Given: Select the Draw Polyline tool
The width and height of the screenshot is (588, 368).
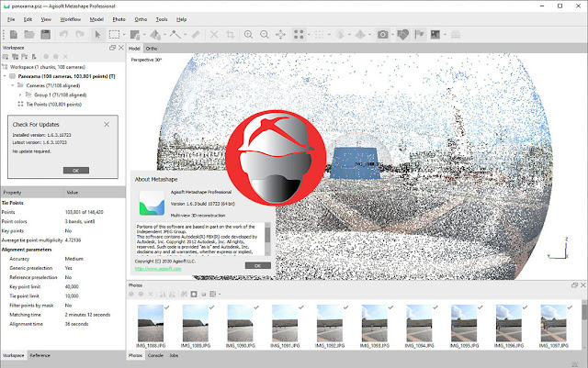Looking at the screenshot, I should 175,35.
